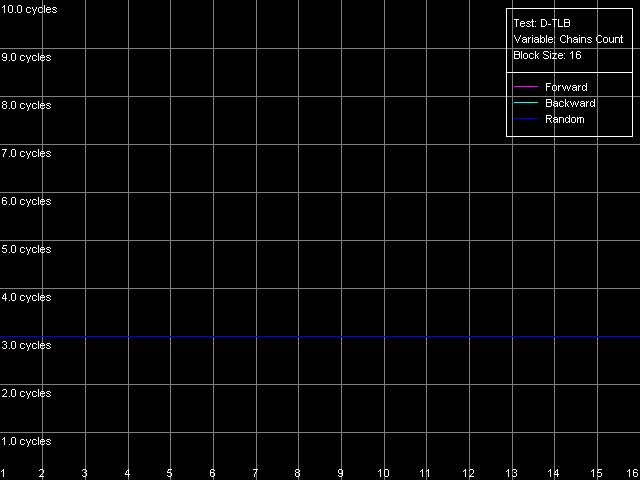The height and width of the screenshot is (480, 640).
Task: Click the 8.0 cycles axis label
Action: click(x=26, y=105)
